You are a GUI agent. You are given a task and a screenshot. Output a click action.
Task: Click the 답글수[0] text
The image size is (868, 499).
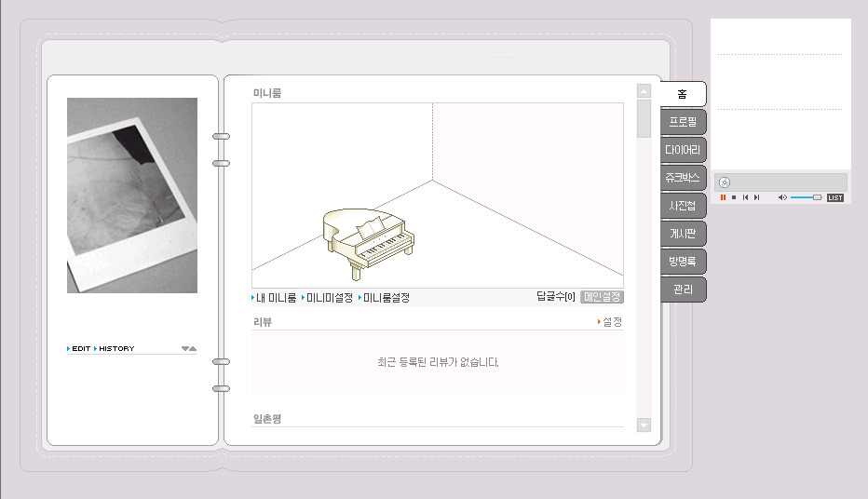(556, 297)
